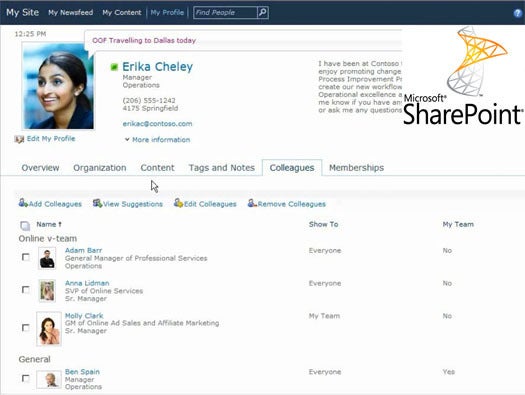Screen dimensions: 525x395
Task: Open My Profile in top bar
Action: (167, 12)
